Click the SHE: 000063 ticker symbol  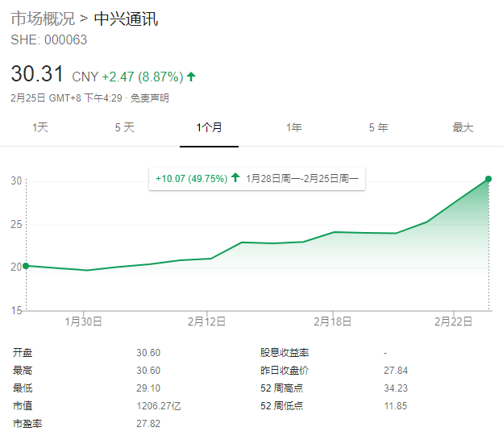[48, 40]
